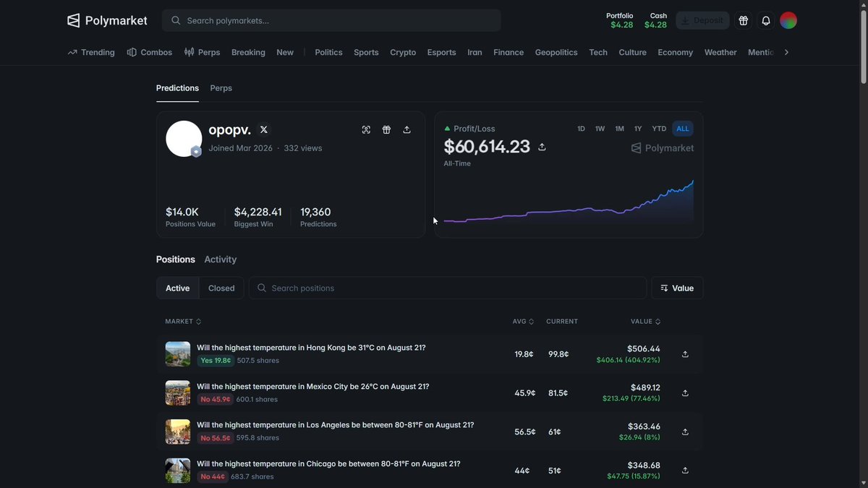Sort positions by the MARKET column header

(x=183, y=321)
